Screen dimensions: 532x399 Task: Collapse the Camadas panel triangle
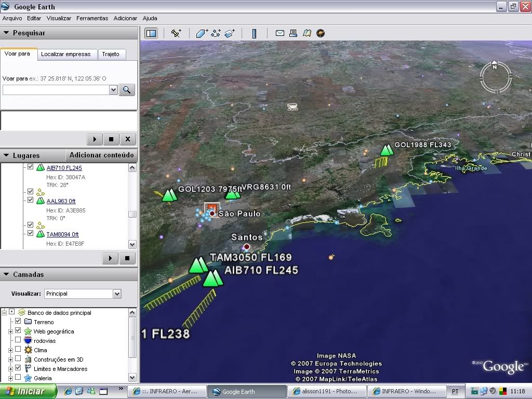6,274
